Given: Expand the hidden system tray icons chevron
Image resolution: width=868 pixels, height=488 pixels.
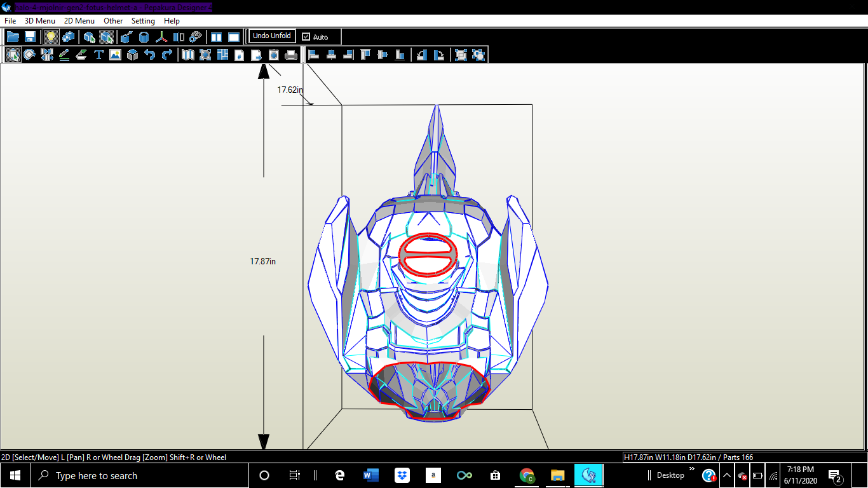Looking at the screenshot, I should click(727, 475).
